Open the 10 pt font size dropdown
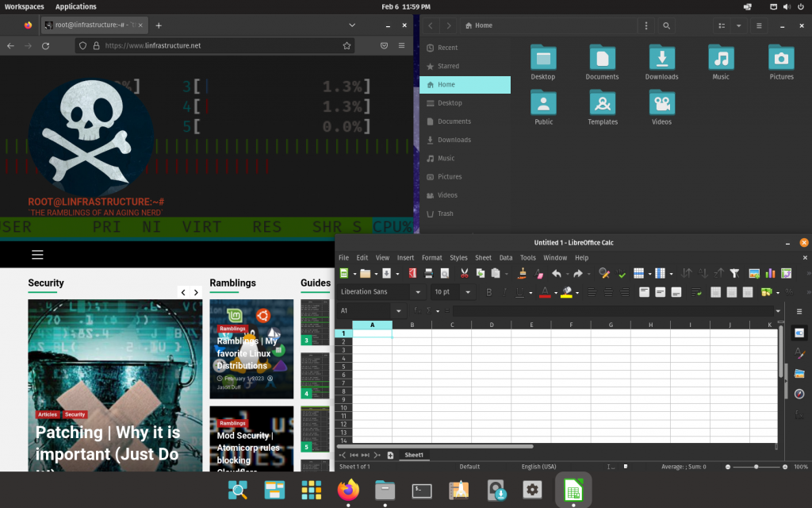 (468, 292)
